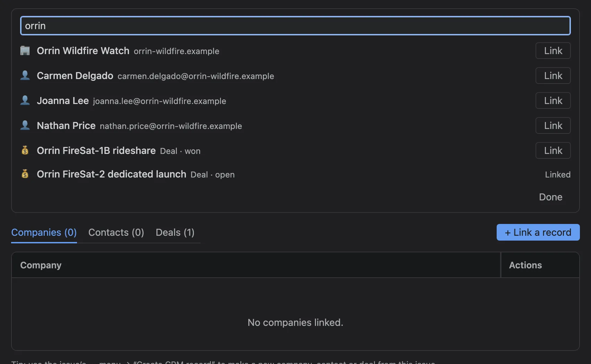Click carmen.delgado@orrin-wildfire.example email text
The image size is (591, 364).
pos(196,76)
